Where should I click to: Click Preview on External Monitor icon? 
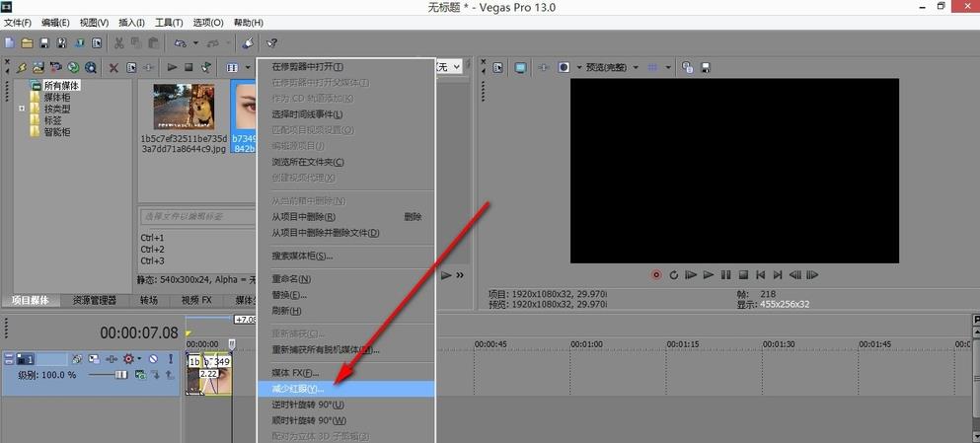[520, 67]
